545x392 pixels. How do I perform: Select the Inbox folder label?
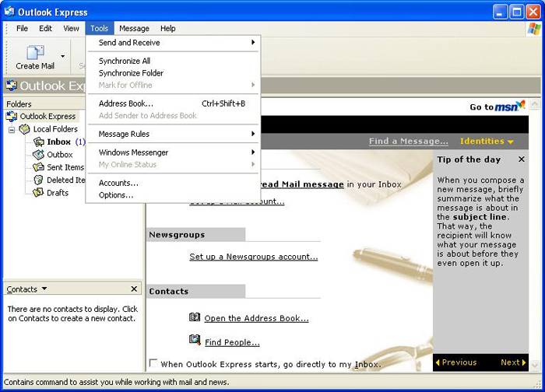(x=58, y=142)
